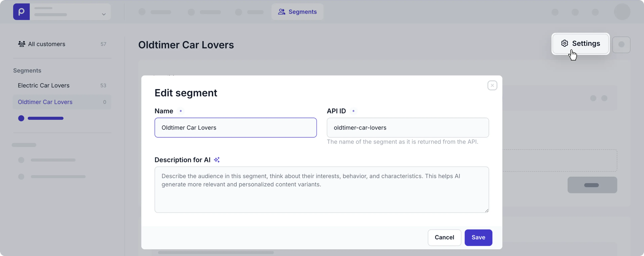Screen dimensions: 644x256
Task: Dismiss the Edit segment dialog via the X
Action: coord(492,85)
